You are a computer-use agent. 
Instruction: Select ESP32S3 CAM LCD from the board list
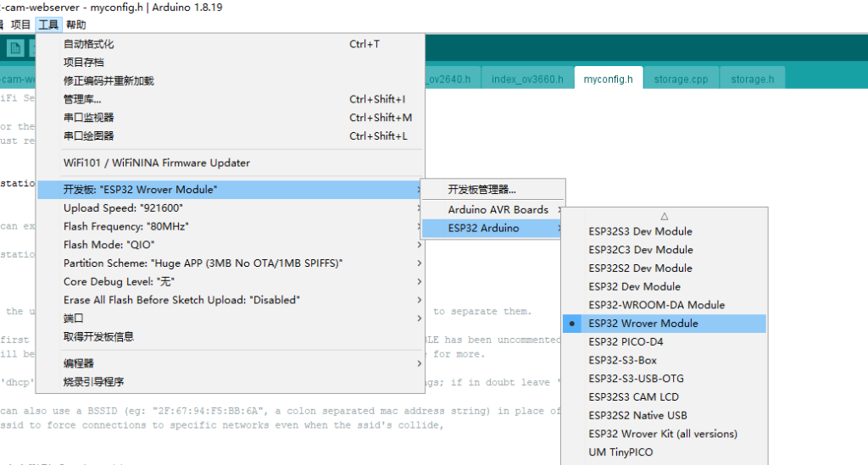coord(633,397)
